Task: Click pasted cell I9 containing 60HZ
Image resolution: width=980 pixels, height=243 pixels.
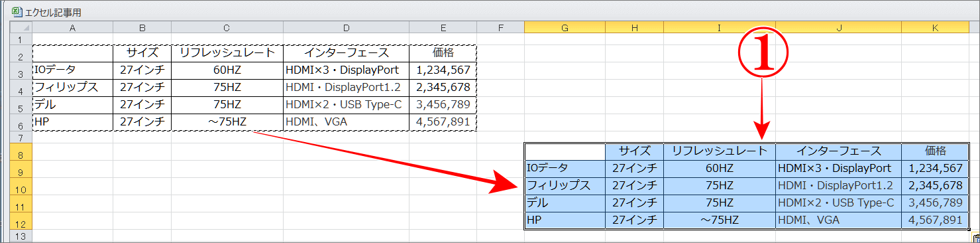Action: tap(720, 169)
